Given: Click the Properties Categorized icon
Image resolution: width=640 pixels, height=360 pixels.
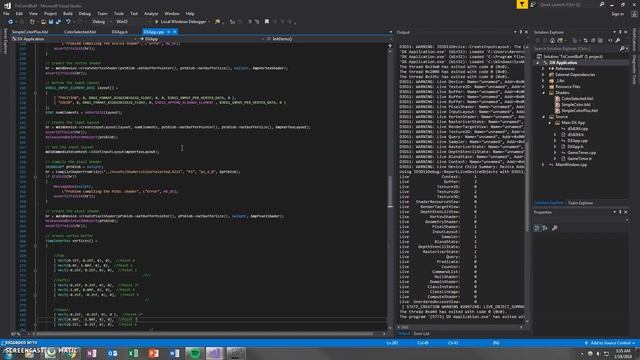Looking at the screenshot, I should tap(537, 228).
